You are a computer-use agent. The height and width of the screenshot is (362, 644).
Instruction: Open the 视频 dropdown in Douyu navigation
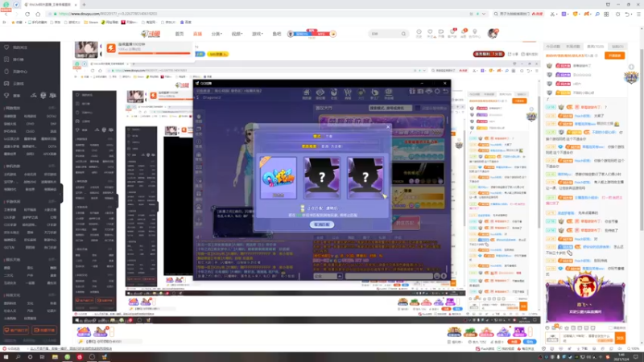(237, 34)
